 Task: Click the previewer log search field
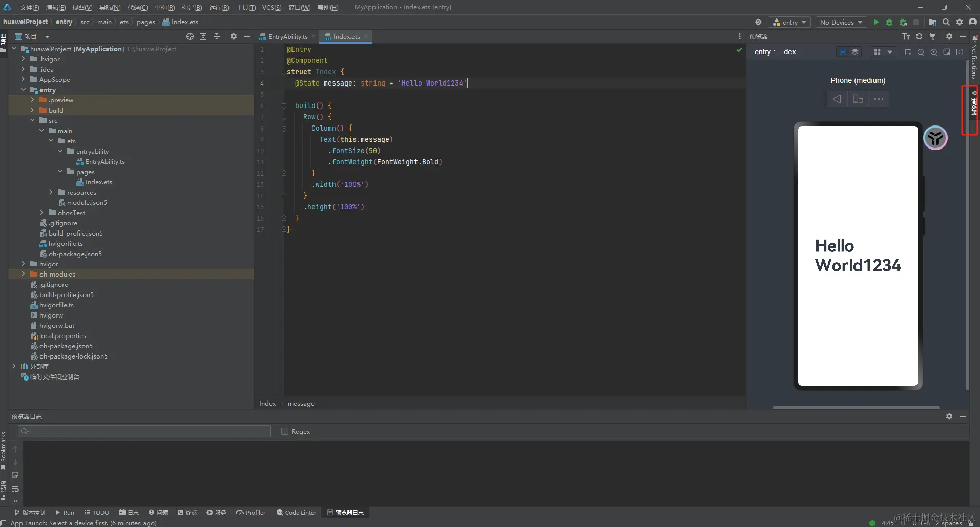144,431
